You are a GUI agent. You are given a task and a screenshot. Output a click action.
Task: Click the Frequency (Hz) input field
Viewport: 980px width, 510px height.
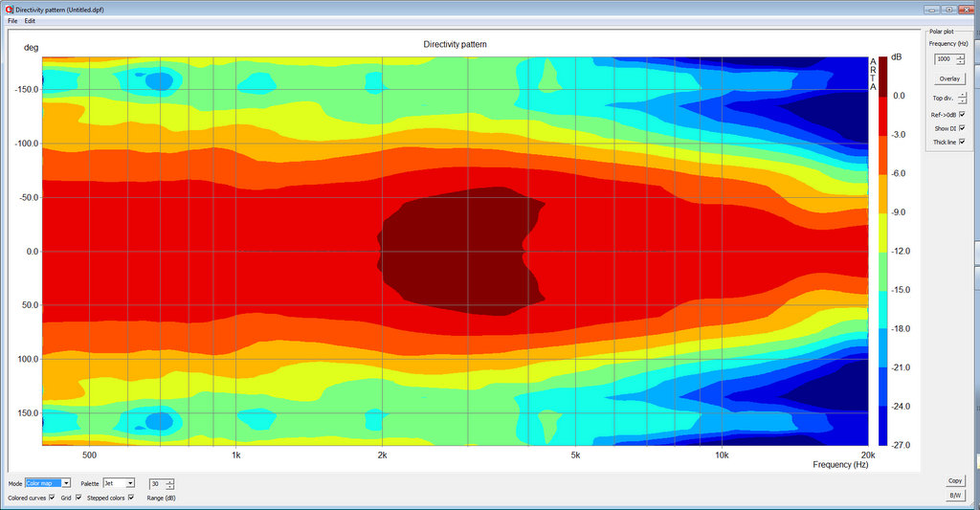pos(944,59)
